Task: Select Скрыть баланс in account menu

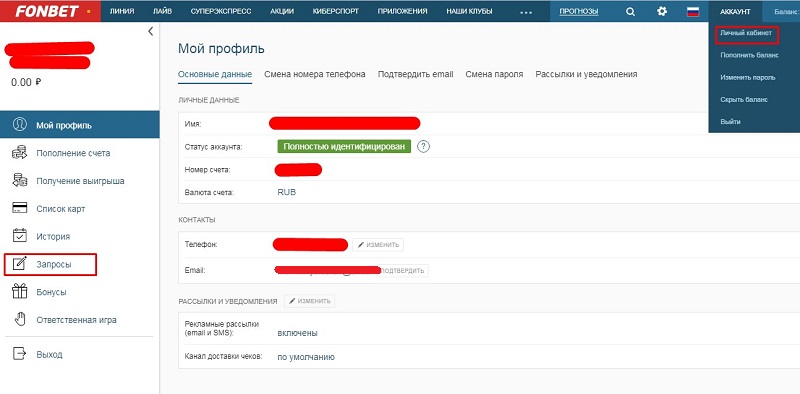Action: coord(744,100)
